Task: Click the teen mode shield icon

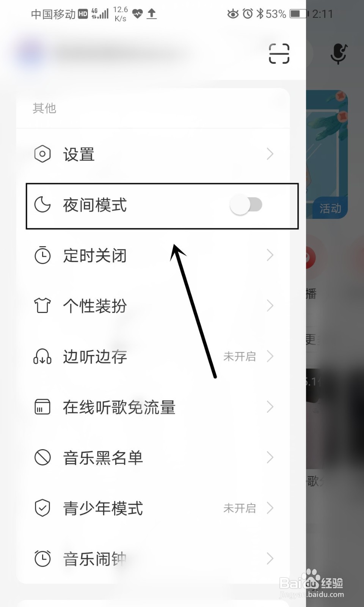Action: tap(42, 508)
